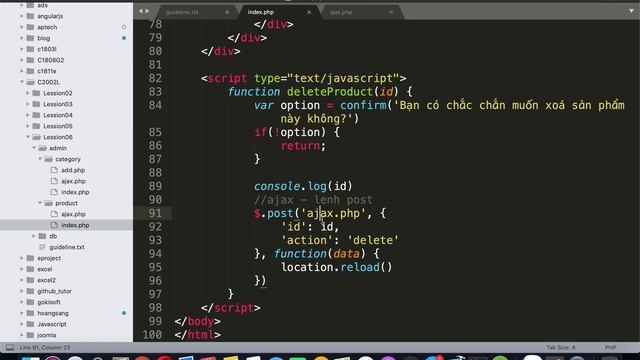Select the index.php editor tab
This screenshot has height=360, width=640.
(x=261, y=12)
